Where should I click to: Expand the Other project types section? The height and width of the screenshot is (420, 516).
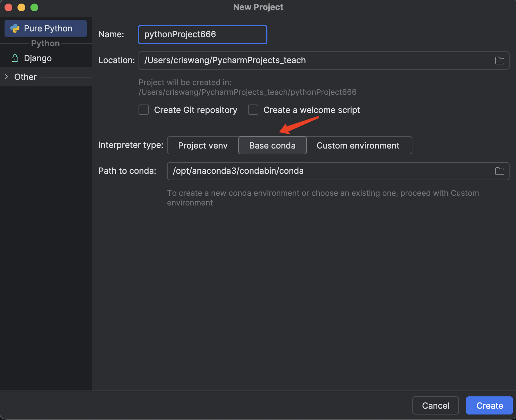6,77
